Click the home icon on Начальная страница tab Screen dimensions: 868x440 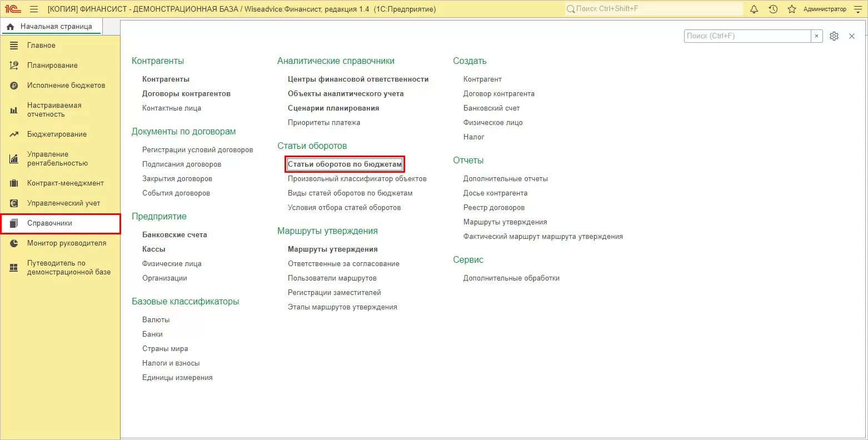11,27
